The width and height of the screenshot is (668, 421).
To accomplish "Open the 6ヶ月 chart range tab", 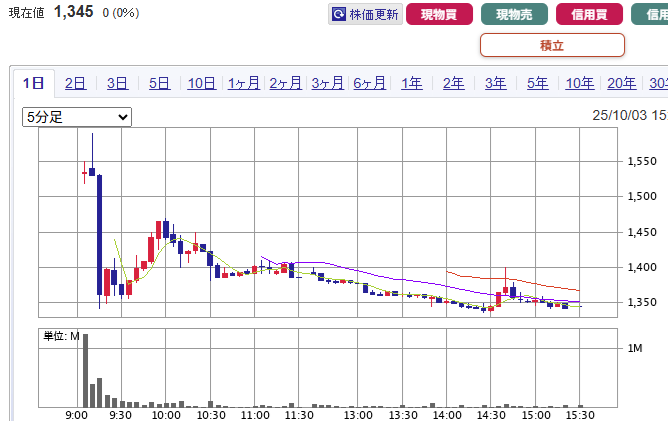I will click(369, 83).
